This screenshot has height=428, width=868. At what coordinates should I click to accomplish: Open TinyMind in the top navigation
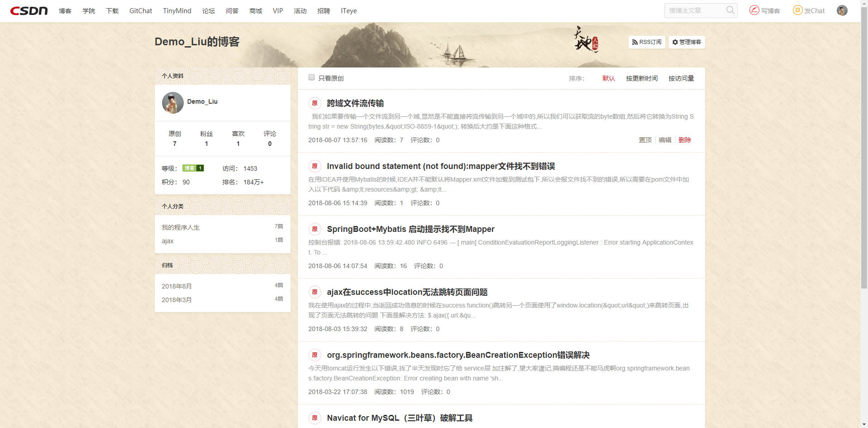[x=177, y=11]
